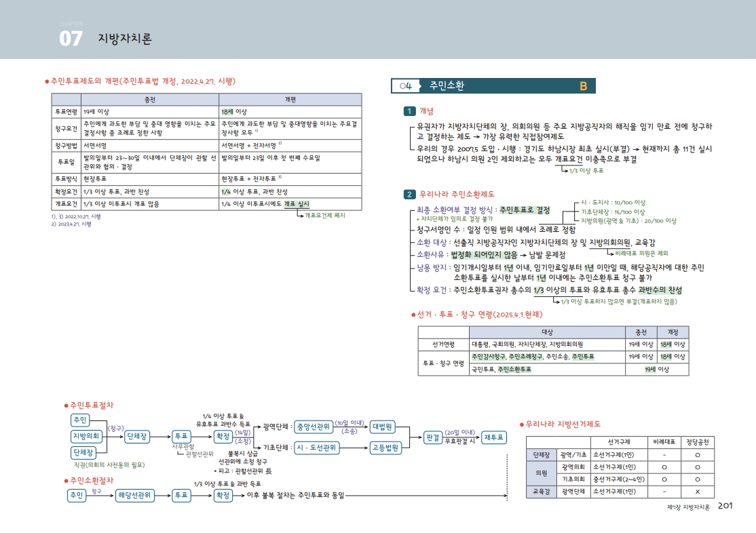Click the 재투표 box at flowchart end

tap(494, 437)
